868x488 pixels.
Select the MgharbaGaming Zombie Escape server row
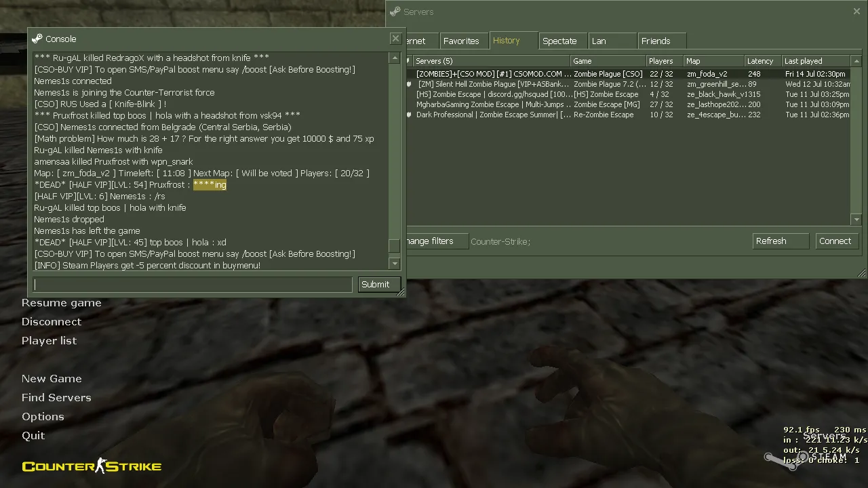[x=628, y=104]
